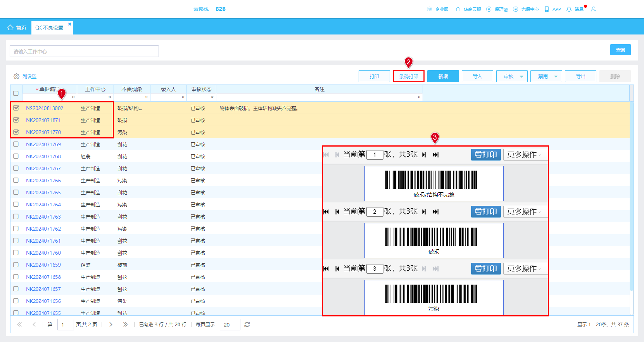Open the user profile icon

pyautogui.click(x=594, y=9)
